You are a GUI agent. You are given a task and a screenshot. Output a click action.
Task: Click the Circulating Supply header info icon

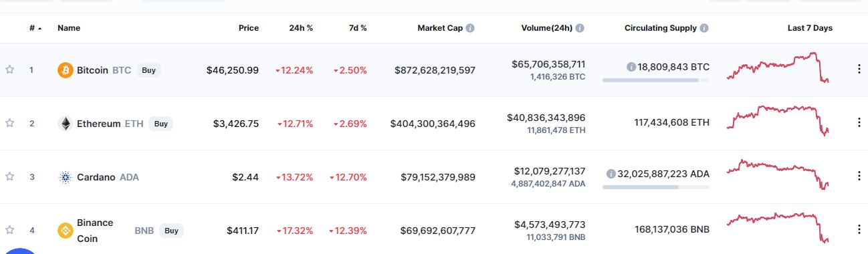pyautogui.click(x=704, y=28)
